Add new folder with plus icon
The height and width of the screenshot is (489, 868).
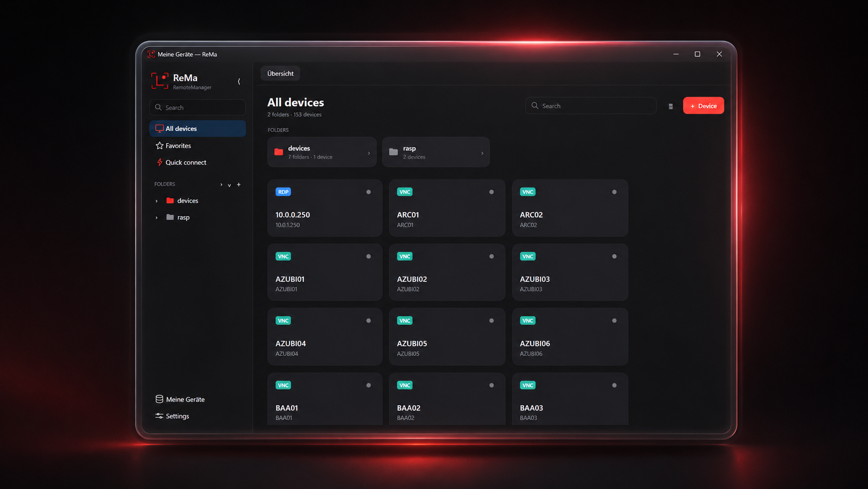click(239, 184)
